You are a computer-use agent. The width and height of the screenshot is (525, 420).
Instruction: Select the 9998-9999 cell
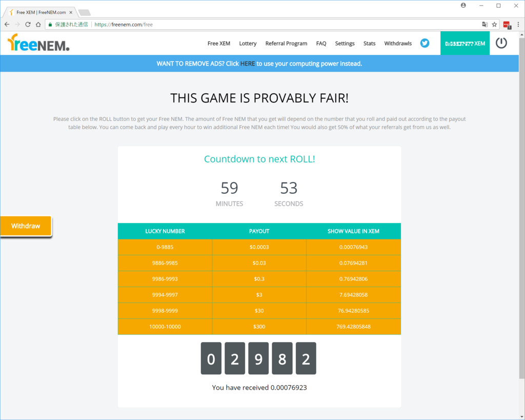coord(165,311)
